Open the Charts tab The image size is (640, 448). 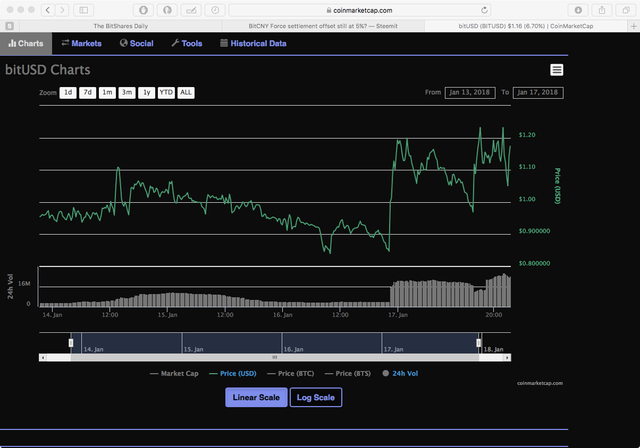26,43
